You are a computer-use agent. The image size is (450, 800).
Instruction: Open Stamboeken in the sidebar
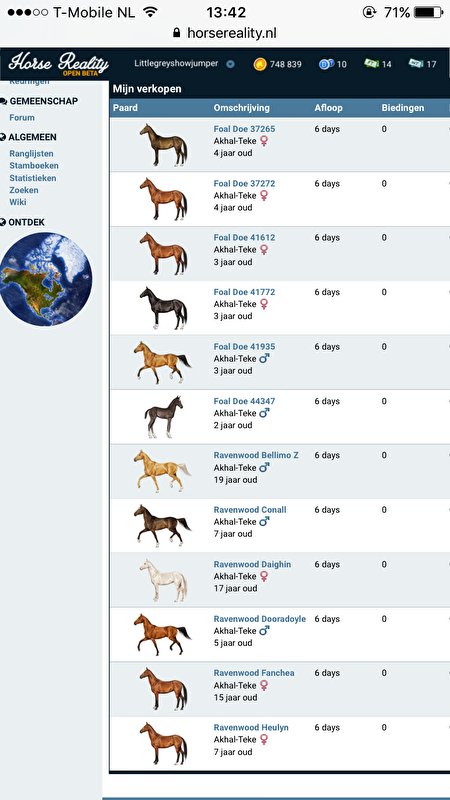coord(34,166)
